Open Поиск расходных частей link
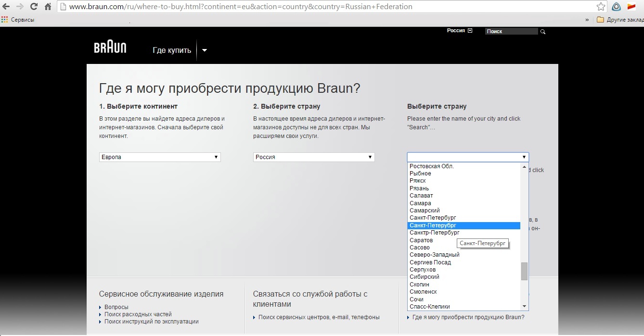Screen dimensions: 644x336 [x=138, y=314]
